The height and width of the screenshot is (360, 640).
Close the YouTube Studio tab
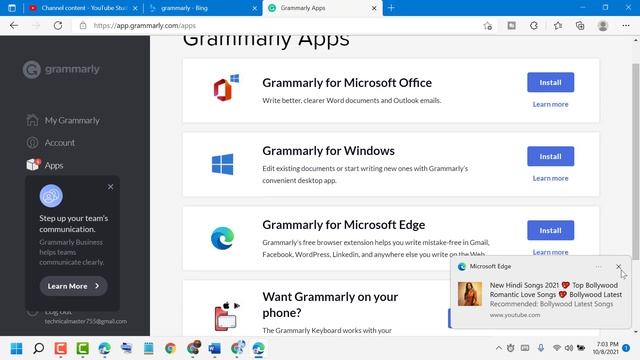(x=135, y=8)
